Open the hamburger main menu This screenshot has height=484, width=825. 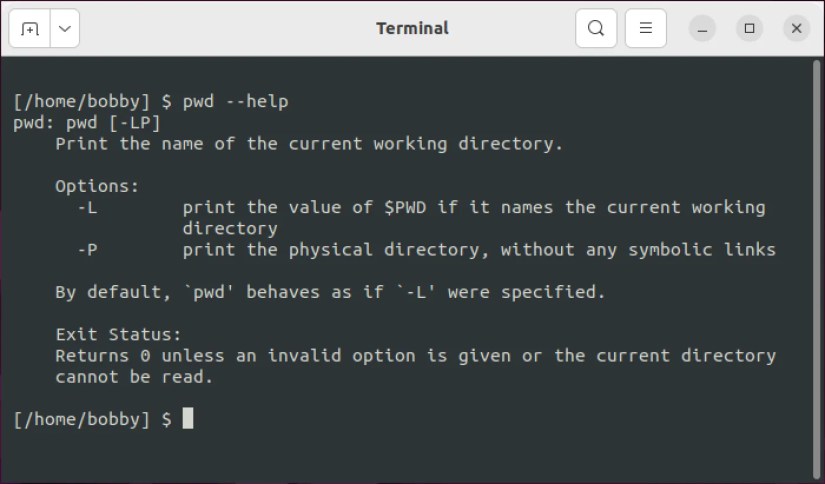pos(646,28)
